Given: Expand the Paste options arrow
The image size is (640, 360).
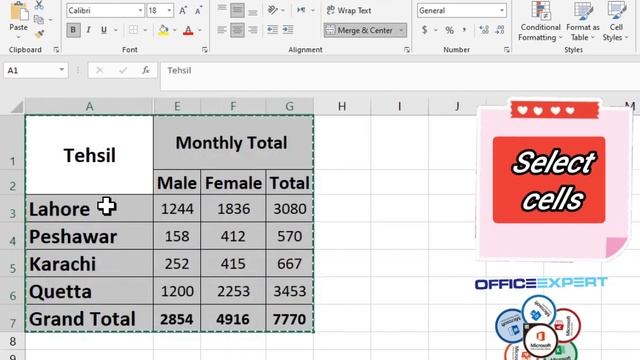Looking at the screenshot, I should (x=18, y=38).
